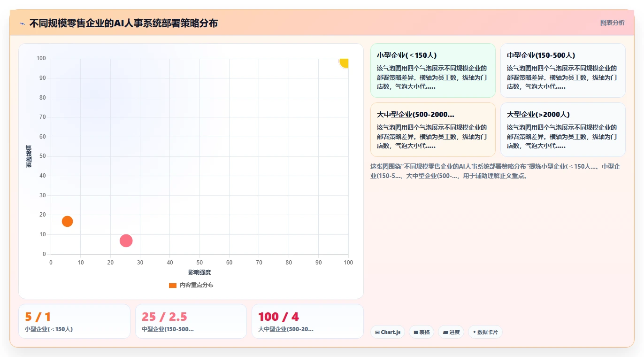
Task: Click the 中型企业(150-500... stat label
Action: click(168, 329)
